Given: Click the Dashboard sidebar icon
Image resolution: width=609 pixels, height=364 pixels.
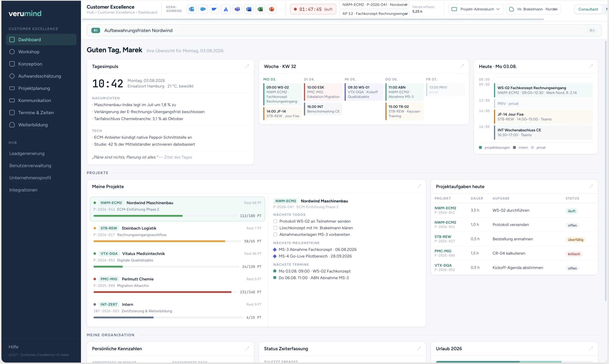Looking at the screenshot, I should click(12, 39).
